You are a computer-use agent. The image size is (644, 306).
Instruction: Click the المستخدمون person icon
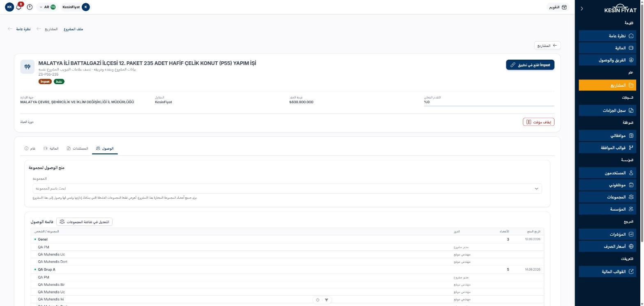click(x=631, y=173)
